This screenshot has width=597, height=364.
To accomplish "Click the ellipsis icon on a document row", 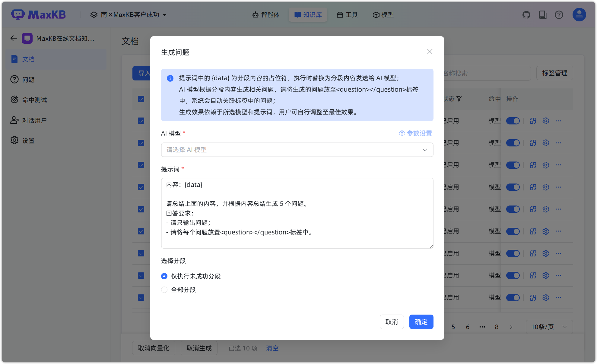I will pyautogui.click(x=558, y=121).
